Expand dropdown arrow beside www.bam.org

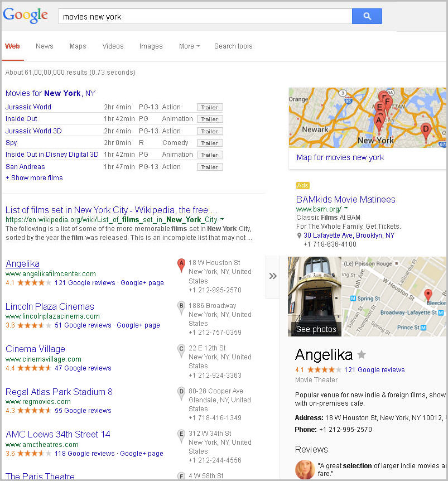(346, 208)
